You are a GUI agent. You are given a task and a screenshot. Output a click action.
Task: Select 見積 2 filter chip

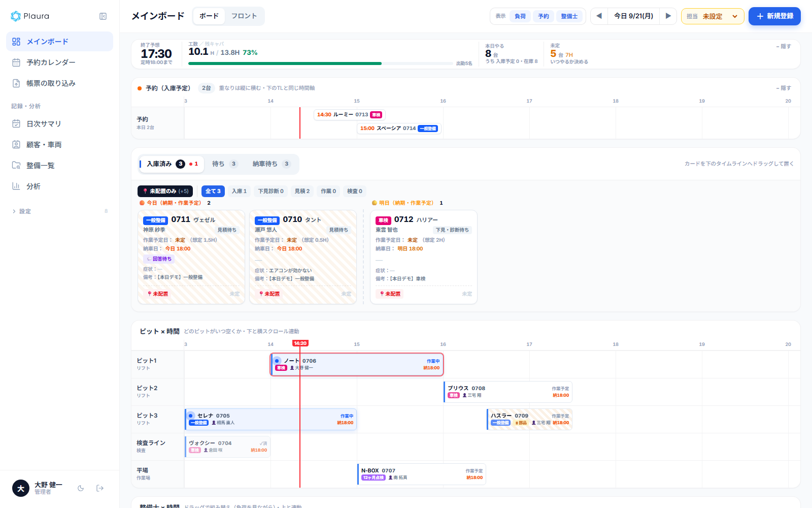(x=302, y=192)
